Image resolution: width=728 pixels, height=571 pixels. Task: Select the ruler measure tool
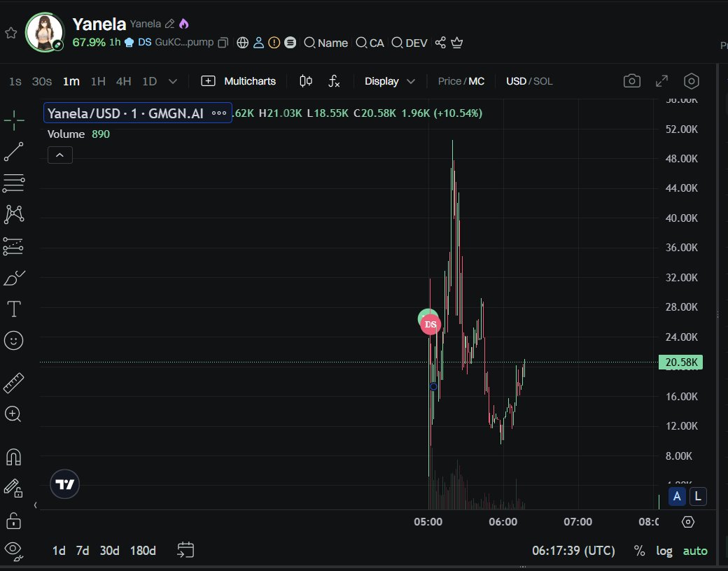(x=14, y=383)
